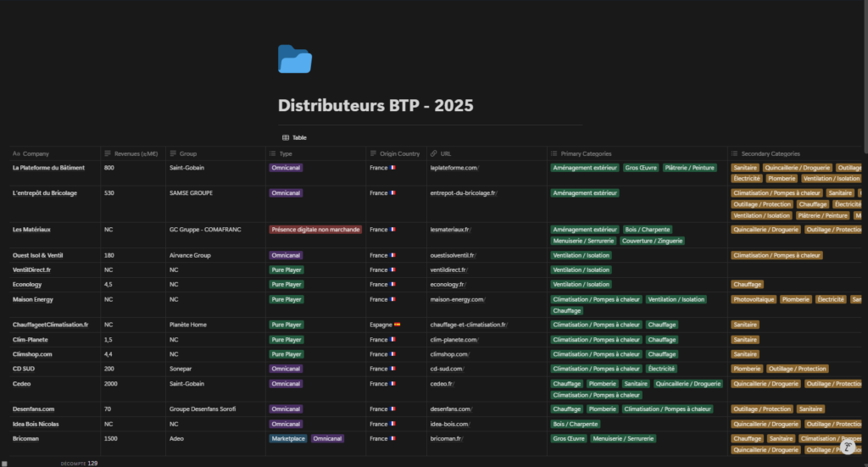Screen dimensions: 868x467
Task: Click the Company column header
Action: click(55, 153)
